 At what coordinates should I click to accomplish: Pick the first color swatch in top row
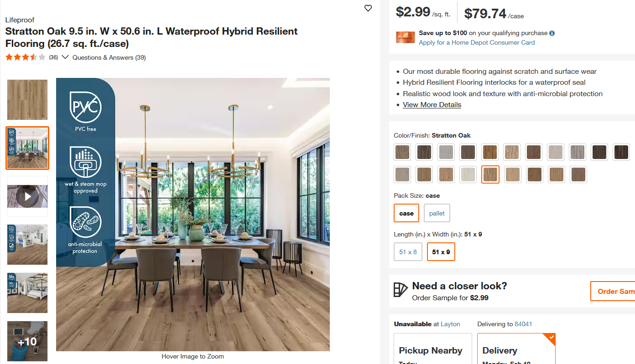(402, 152)
